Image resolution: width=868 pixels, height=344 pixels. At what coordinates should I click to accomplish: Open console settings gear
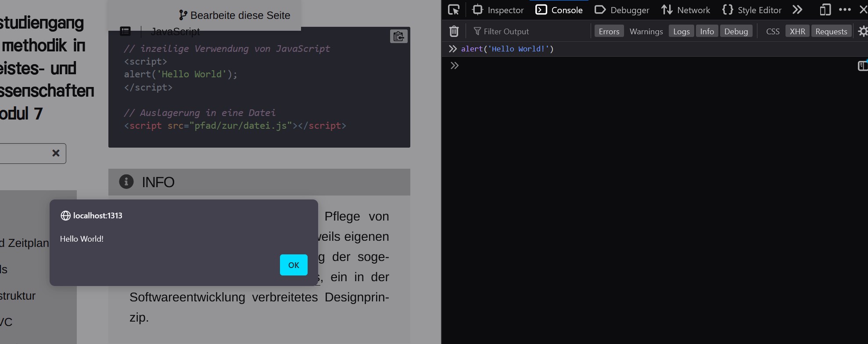pyautogui.click(x=863, y=31)
